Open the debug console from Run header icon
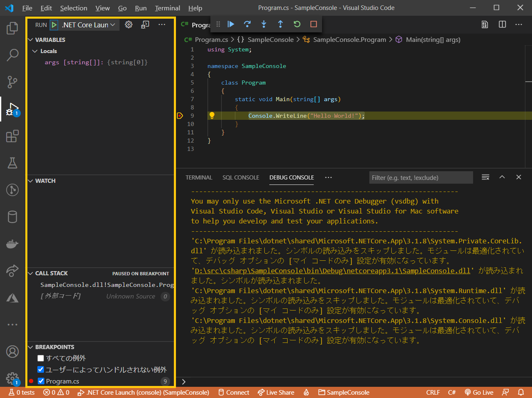Viewport: 532px width, 398px height. 145,25
